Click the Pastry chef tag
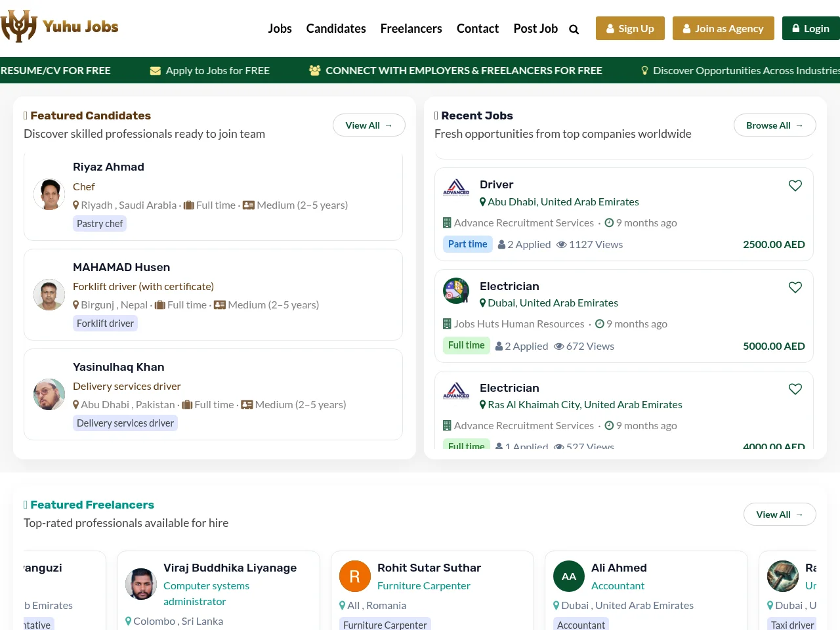840x630 pixels. coord(100,224)
